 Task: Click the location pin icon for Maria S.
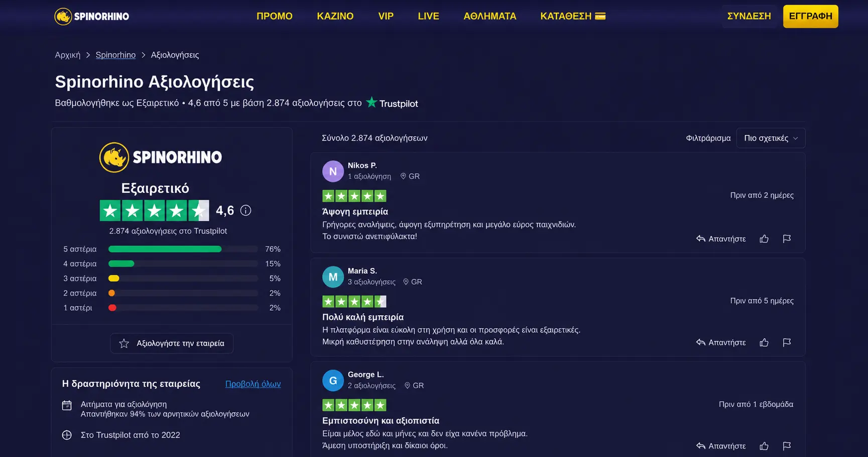(x=406, y=282)
